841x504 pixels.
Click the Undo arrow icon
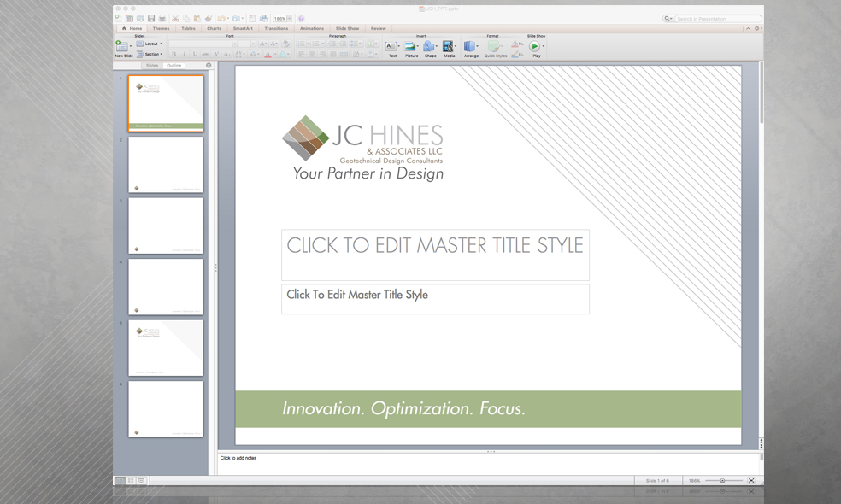pyautogui.click(x=221, y=18)
